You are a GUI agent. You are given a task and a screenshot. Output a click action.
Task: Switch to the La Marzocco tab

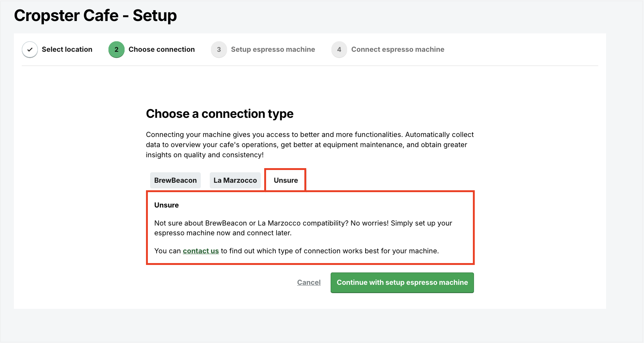[235, 181]
